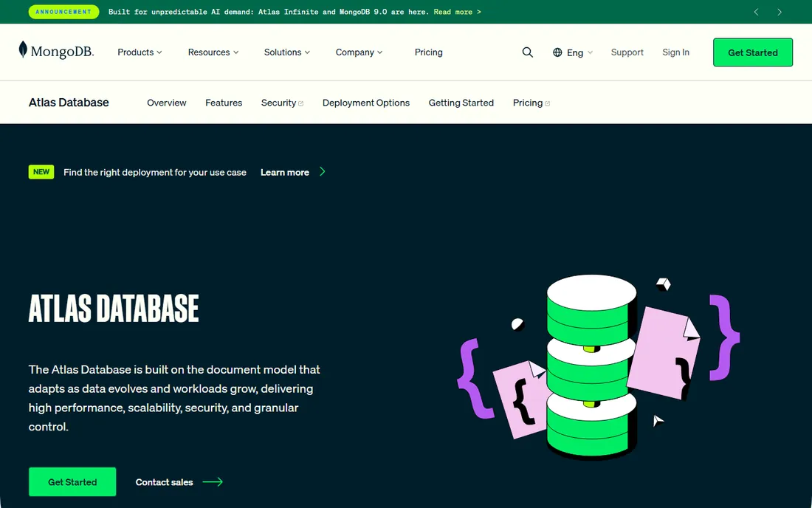Select the Getting Started tab
This screenshot has height=508, width=812.
click(x=461, y=103)
